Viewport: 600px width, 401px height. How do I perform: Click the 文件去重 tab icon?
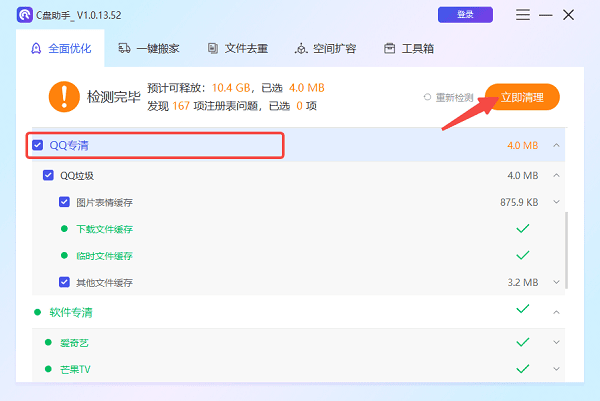[213, 48]
